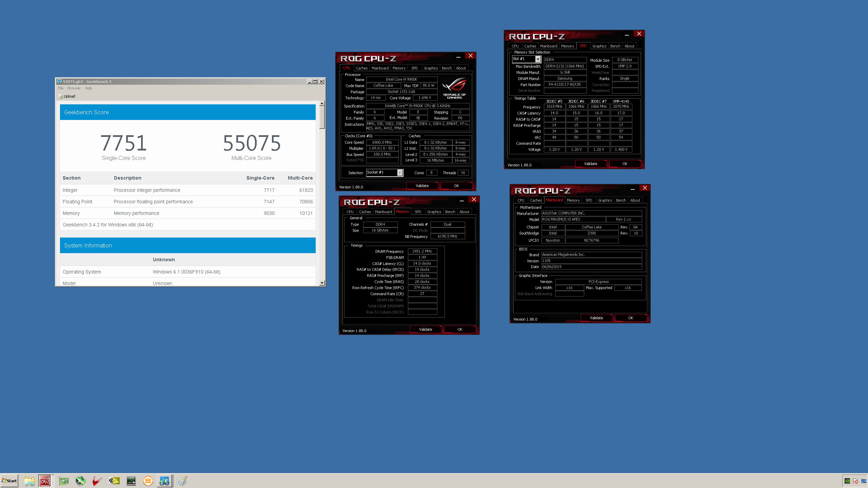Switch to Bench tab in CPU window
The image size is (868, 488).
click(x=447, y=68)
